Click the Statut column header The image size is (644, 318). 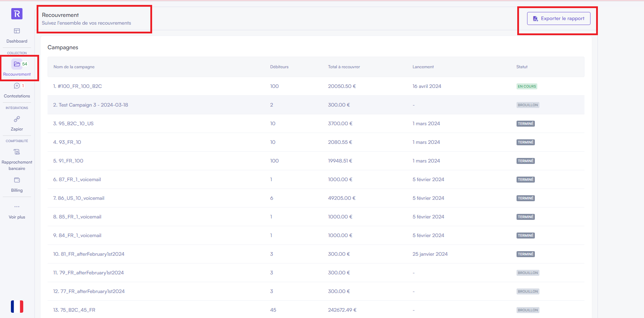tap(522, 67)
